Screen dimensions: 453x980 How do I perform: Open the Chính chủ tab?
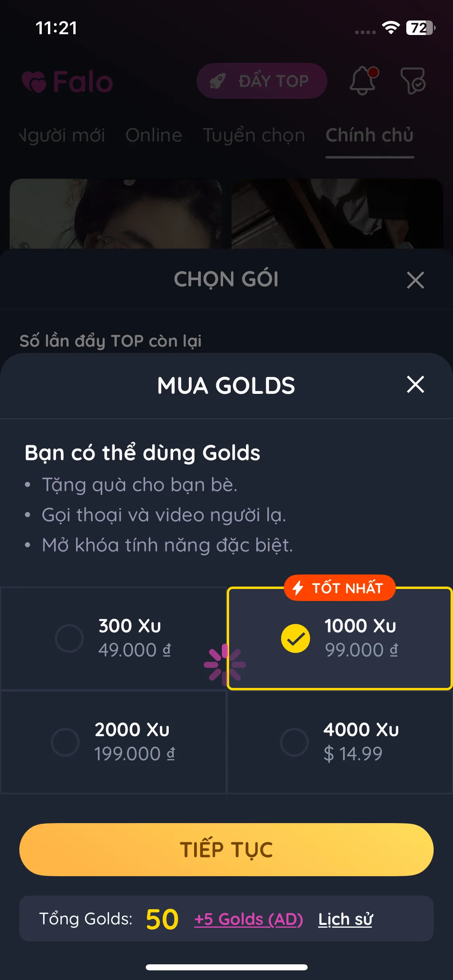coord(370,135)
